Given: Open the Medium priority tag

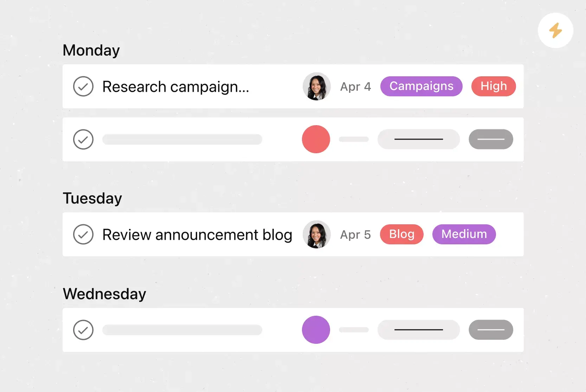Looking at the screenshot, I should click(x=464, y=234).
